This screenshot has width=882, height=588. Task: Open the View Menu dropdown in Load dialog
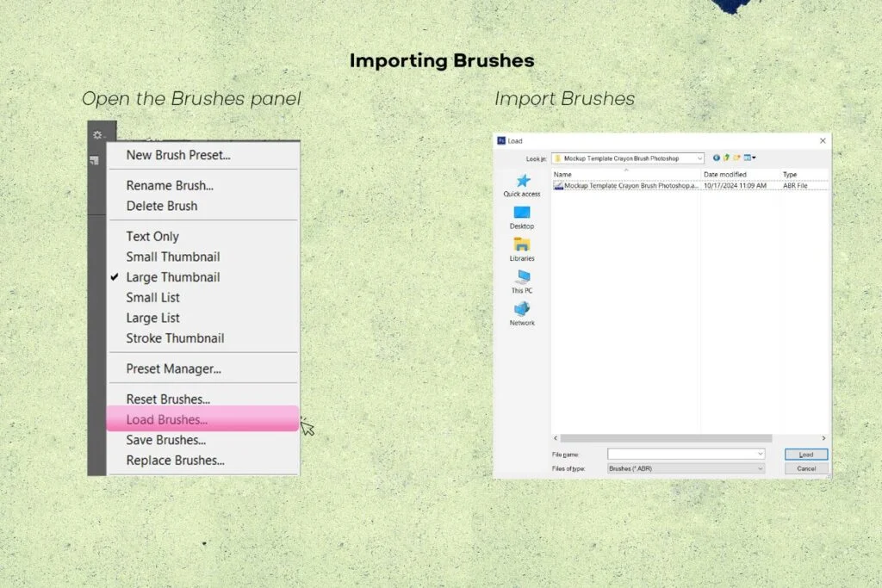tap(750, 158)
